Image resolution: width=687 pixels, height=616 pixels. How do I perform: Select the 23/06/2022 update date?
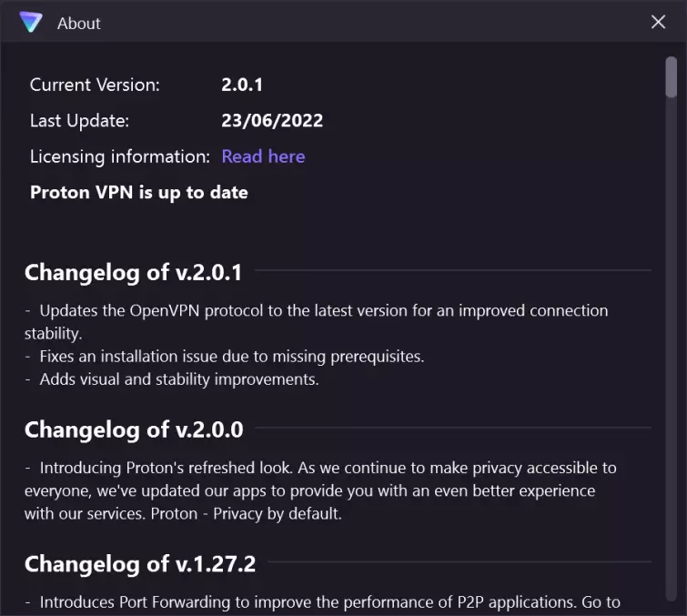pos(272,120)
